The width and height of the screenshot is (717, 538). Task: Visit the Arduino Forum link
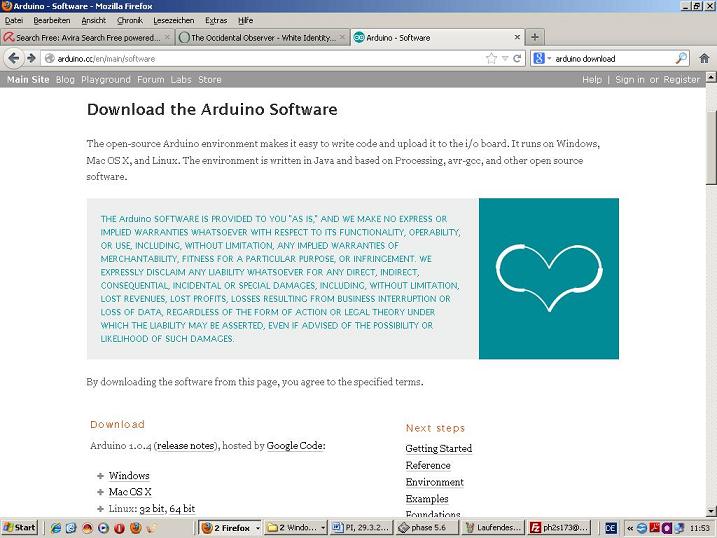click(x=150, y=80)
